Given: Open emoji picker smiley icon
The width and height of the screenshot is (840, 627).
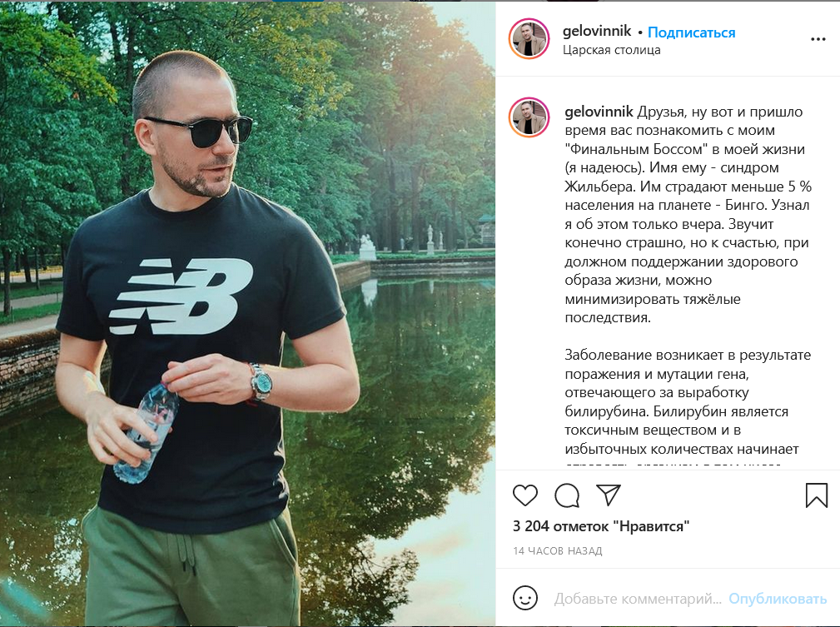Looking at the screenshot, I should tap(525, 598).
